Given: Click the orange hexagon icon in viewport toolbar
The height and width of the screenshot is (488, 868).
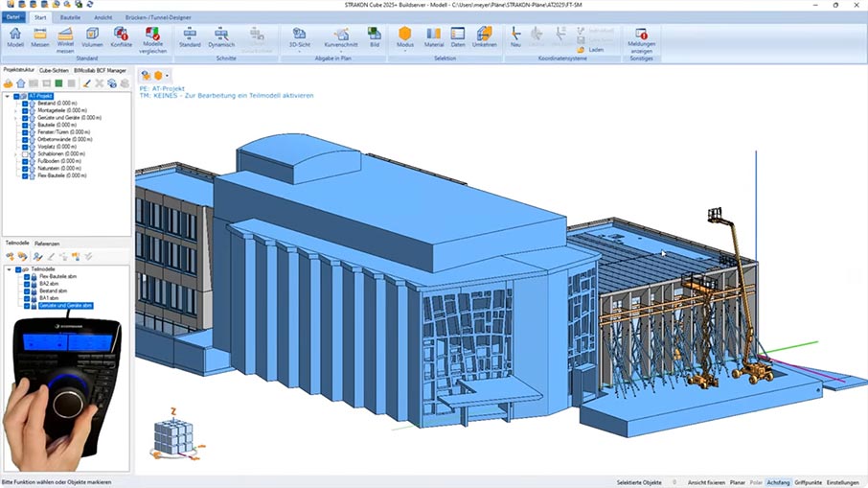Looking at the screenshot, I should [158, 76].
